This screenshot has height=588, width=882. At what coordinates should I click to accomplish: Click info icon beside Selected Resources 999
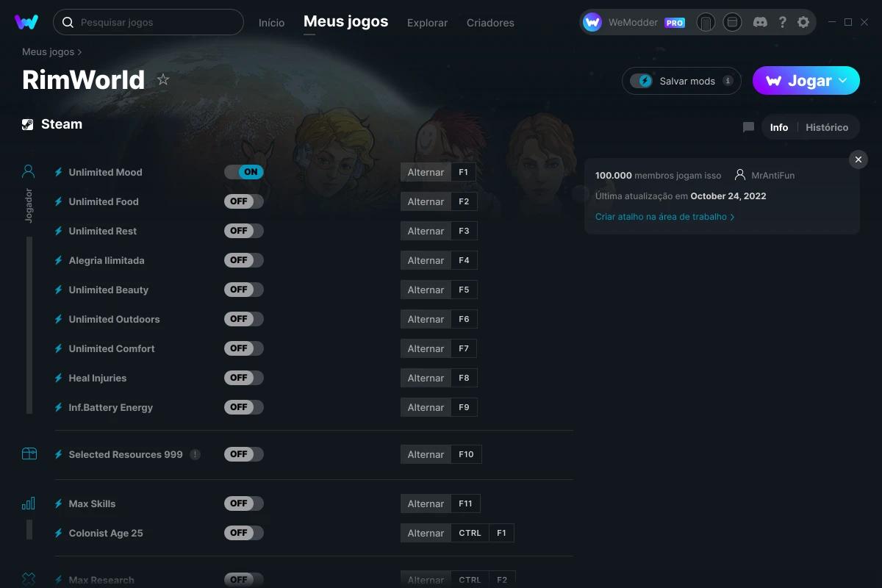pos(195,454)
